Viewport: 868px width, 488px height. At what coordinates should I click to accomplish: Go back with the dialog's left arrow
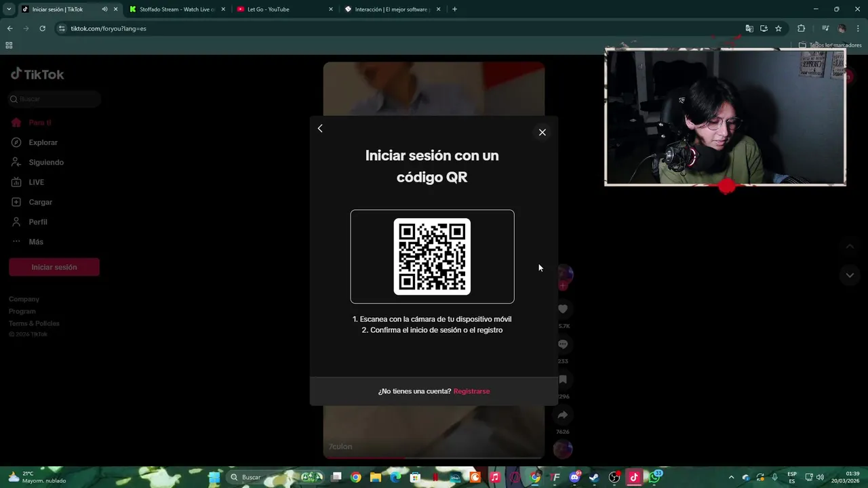(x=320, y=128)
